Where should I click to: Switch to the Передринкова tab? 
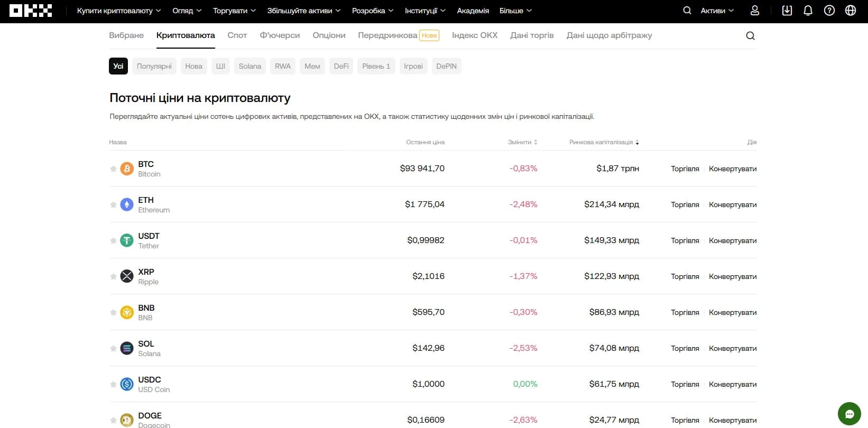399,35
